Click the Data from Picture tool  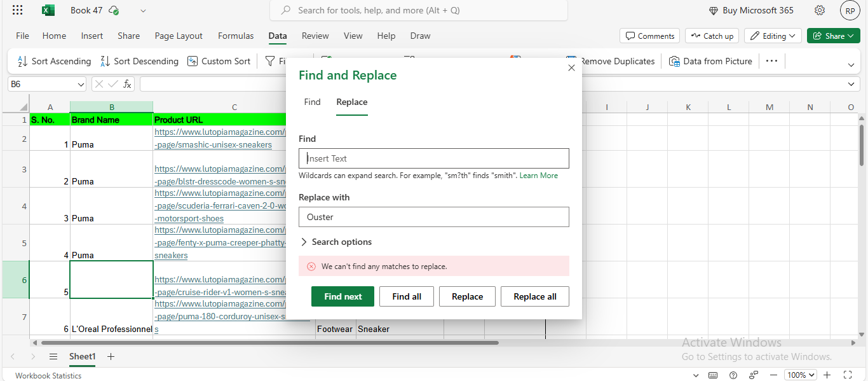(710, 61)
